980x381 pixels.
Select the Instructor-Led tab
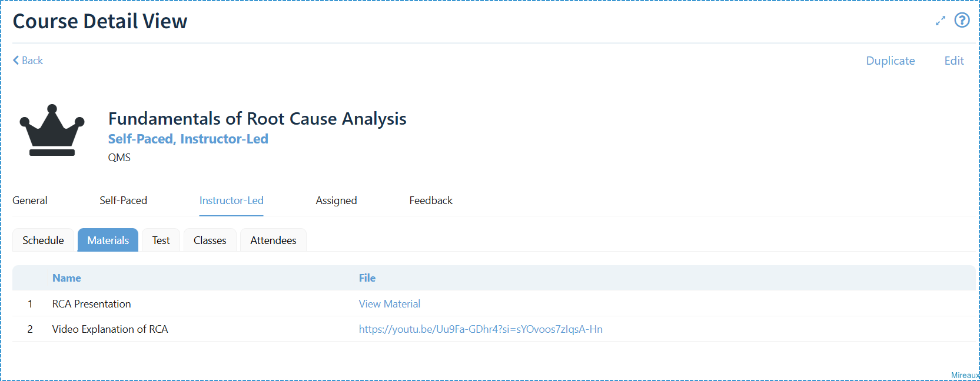click(x=231, y=200)
